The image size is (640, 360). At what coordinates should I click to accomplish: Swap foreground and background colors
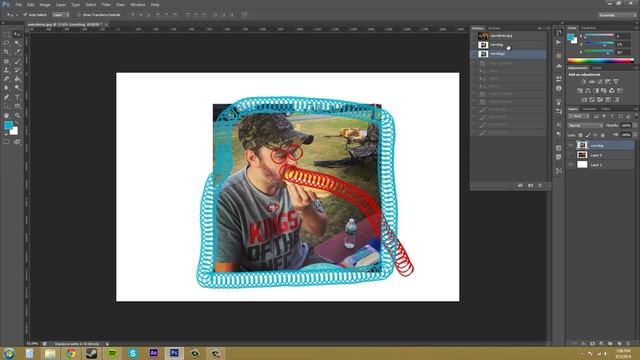[x=17, y=123]
